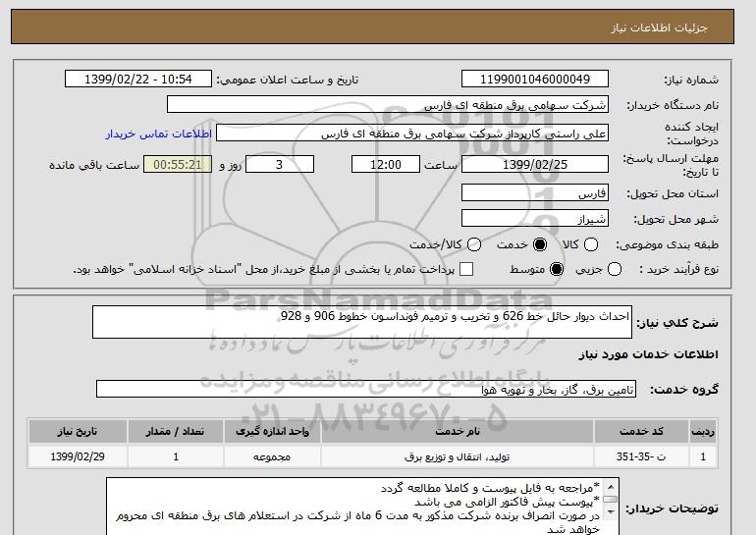Image resolution: width=756 pixels, height=535 pixels.
Task: Open the اطلاعات تماس خریدار link
Action: tap(159, 134)
